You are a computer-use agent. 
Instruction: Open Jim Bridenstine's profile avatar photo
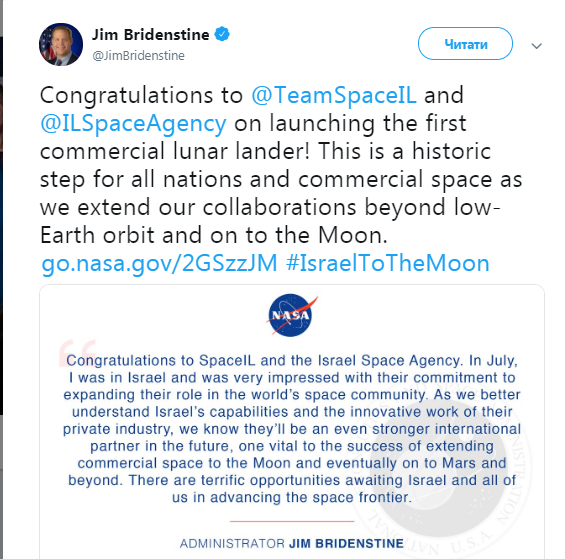click(61, 45)
